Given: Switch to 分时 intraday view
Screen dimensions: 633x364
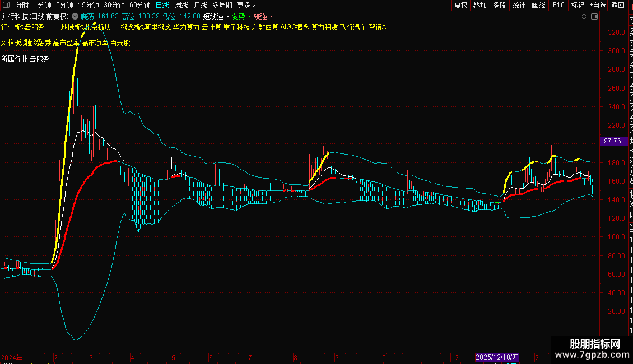Looking at the screenshot, I should tap(22, 5).
